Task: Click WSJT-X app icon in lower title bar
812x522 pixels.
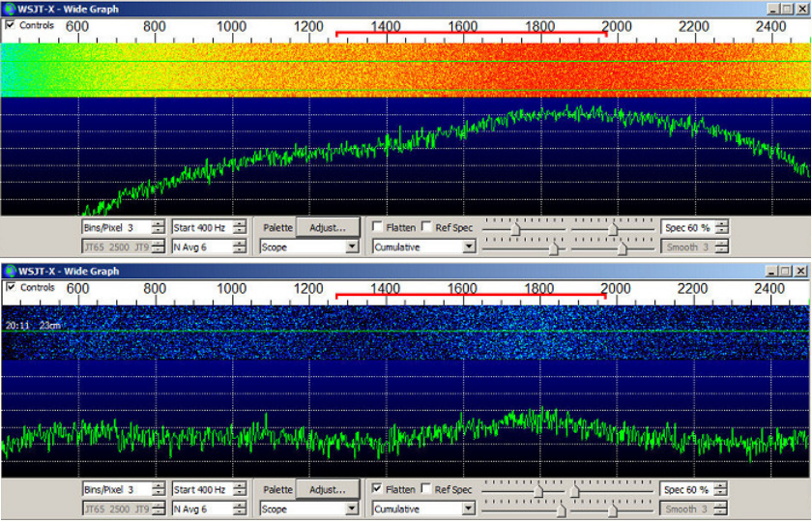Action: [x=9, y=272]
